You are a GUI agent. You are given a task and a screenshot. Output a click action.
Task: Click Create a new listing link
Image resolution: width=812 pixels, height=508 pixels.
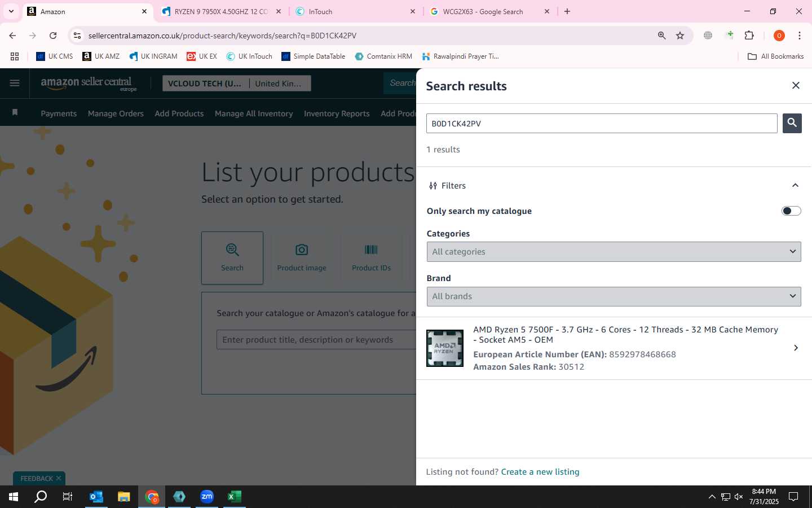pos(540,472)
